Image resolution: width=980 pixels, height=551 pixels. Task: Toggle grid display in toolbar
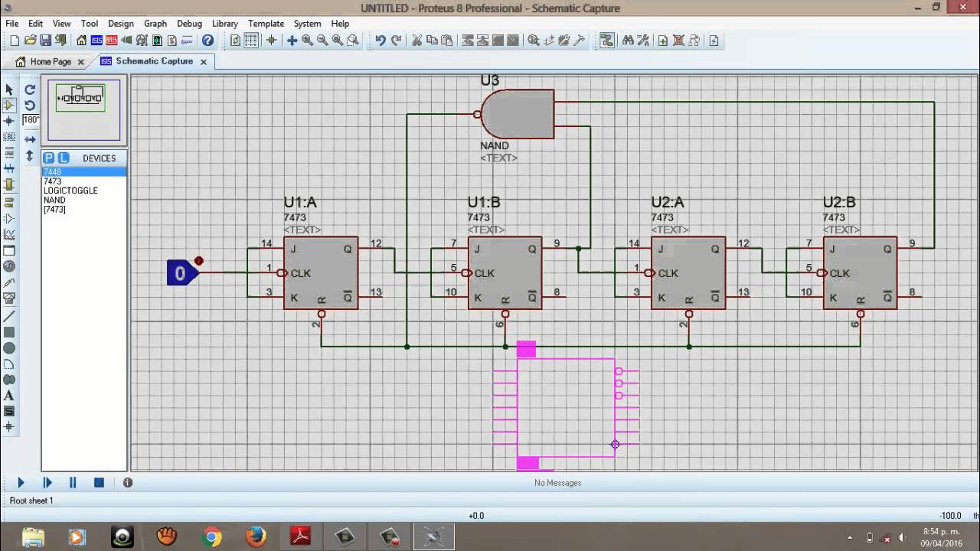click(250, 41)
